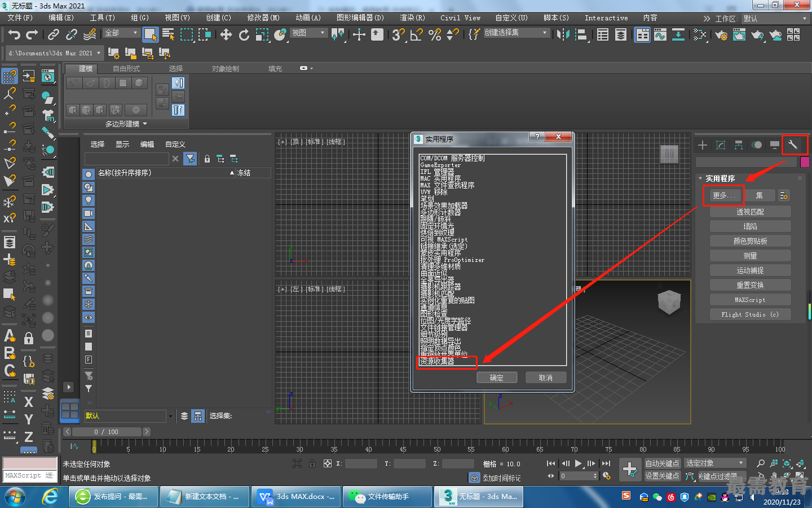Toggle display of lights filter
The height and width of the screenshot is (508, 812).
pos(89,200)
